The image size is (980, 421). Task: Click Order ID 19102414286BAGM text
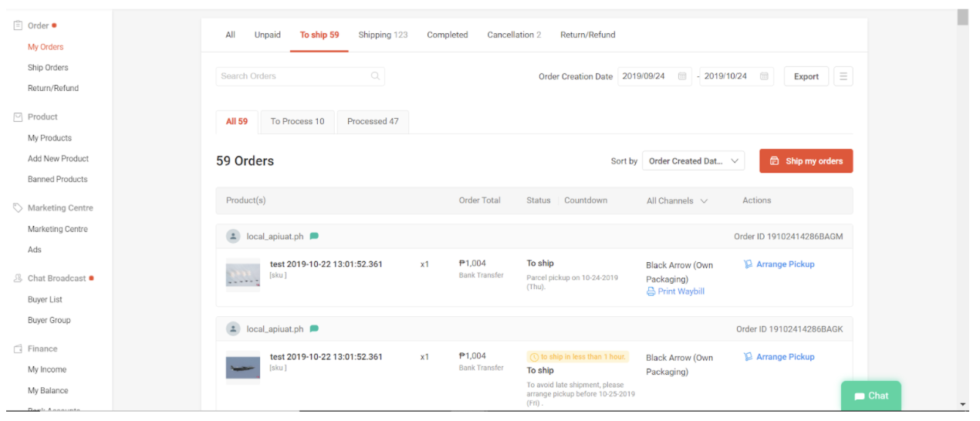(788, 236)
